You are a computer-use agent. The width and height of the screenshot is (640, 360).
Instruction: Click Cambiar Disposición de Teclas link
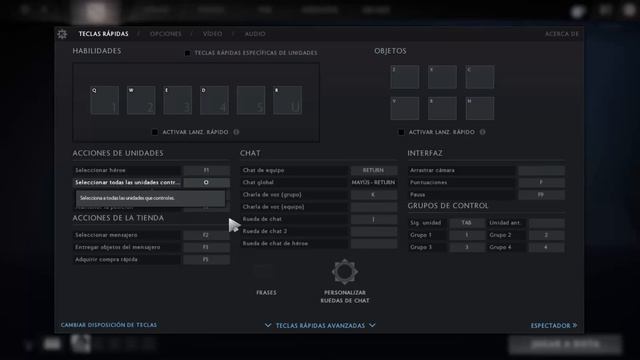pos(109,325)
